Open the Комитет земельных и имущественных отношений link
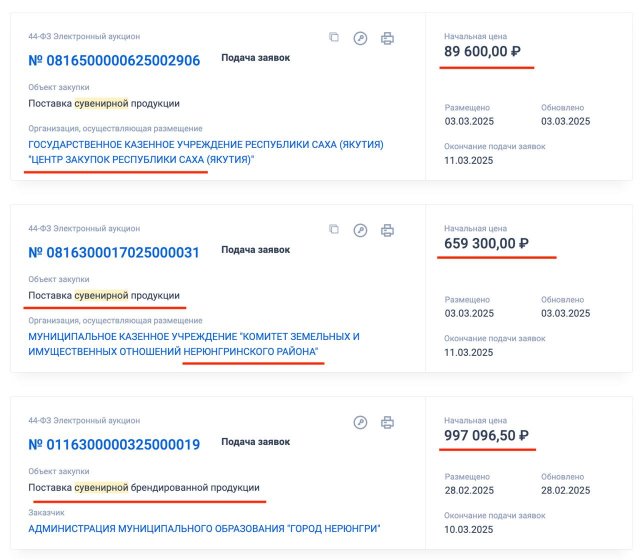 (194, 344)
